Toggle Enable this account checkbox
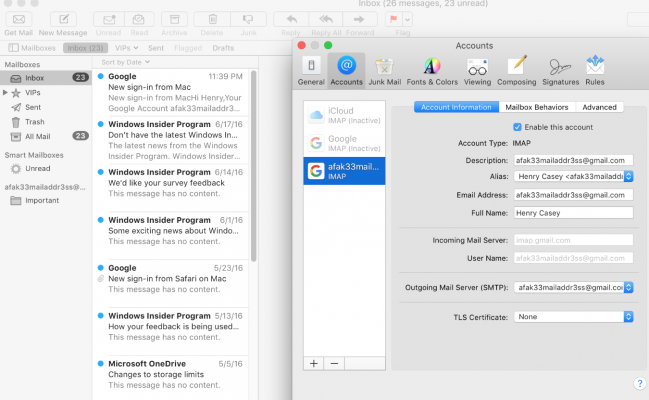Image resolution: width=649 pixels, height=400 pixels. [517, 127]
